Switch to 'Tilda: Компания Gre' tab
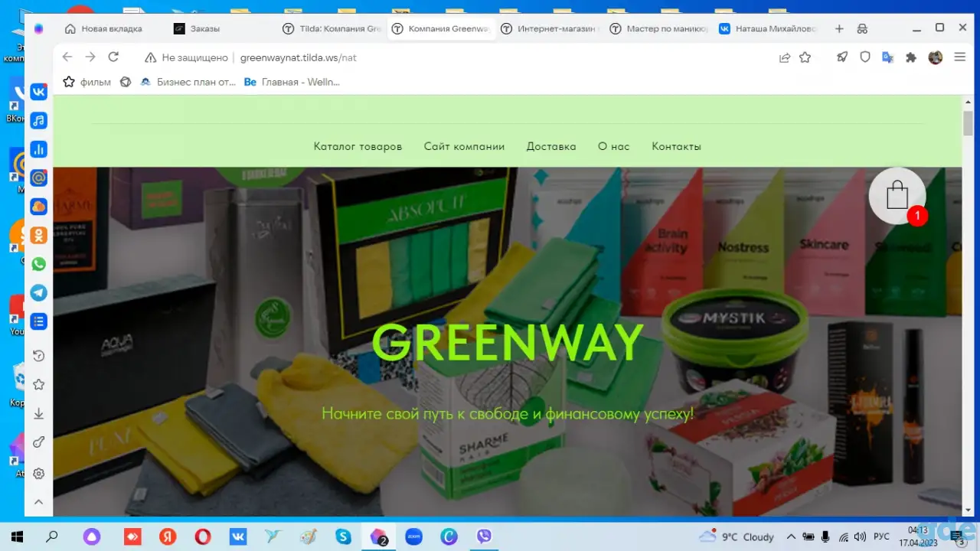This screenshot has width=980, height=551. tap(331, 29)
